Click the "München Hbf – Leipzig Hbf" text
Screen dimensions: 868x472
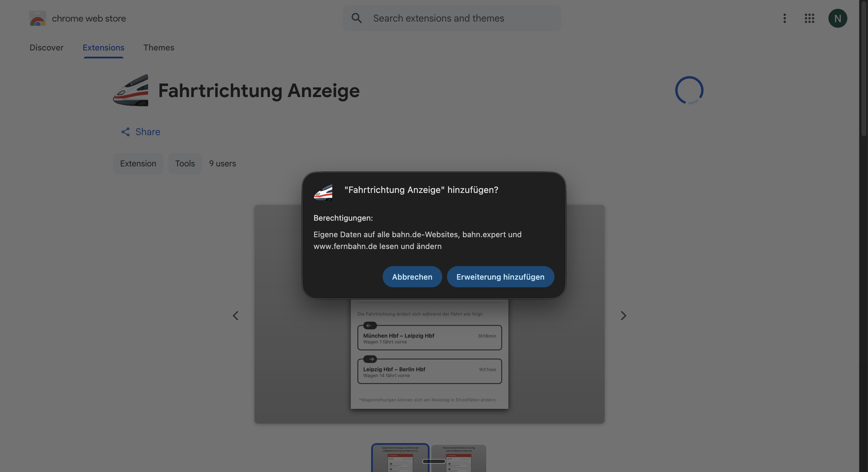pyautogui.click(x=399, y=336)
